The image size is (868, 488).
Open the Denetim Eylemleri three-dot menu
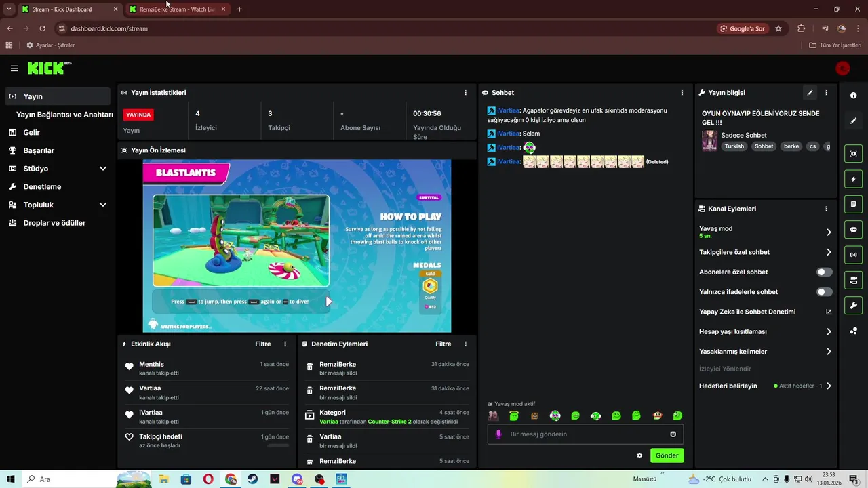point(465,344)
